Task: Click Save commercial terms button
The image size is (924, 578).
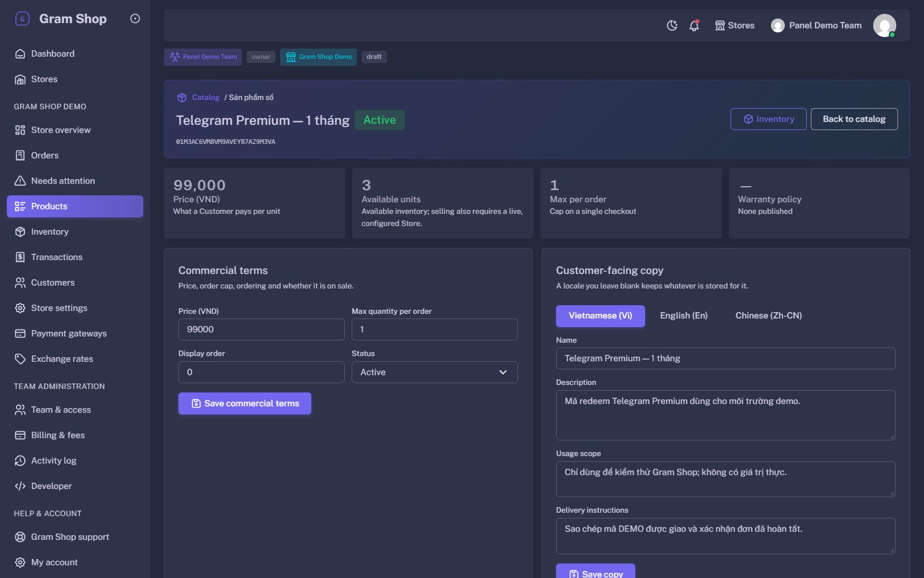Action: (x=245, y=403)
